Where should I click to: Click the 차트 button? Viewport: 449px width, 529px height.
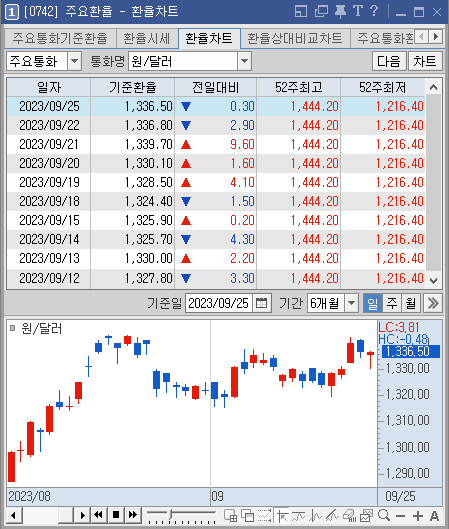pos(425,61)
